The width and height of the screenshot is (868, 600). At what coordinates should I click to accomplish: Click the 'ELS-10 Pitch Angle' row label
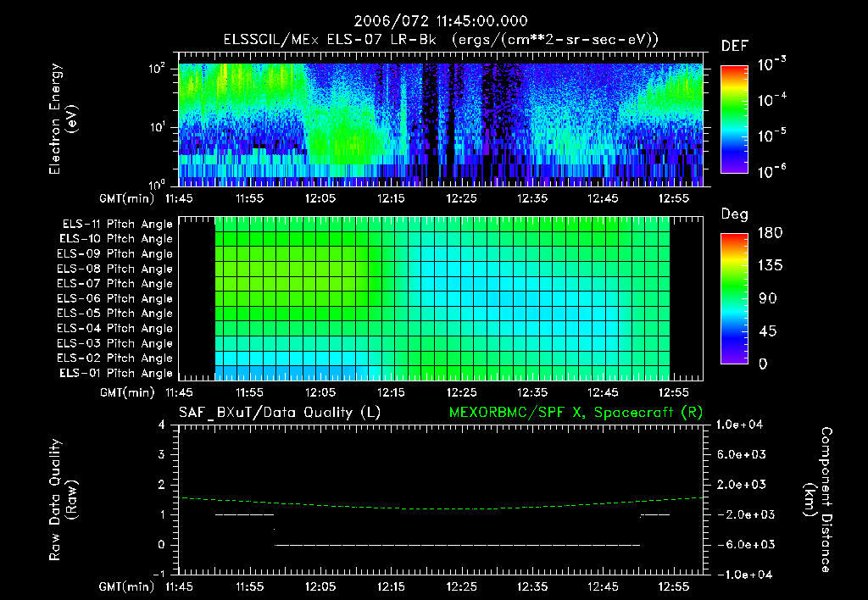[116, 239]
